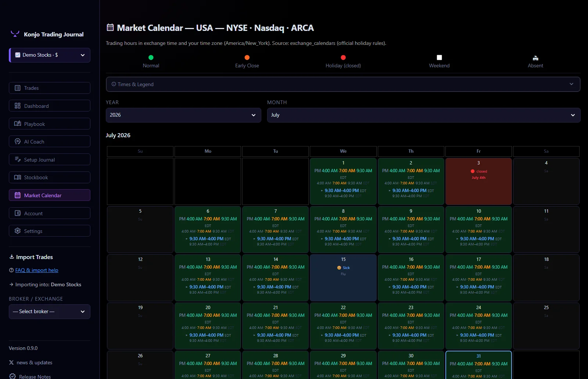This screenshot has height=379, width=588.
Task: Click the info icon in Times & Legend
Action: (x=114, y=84)
